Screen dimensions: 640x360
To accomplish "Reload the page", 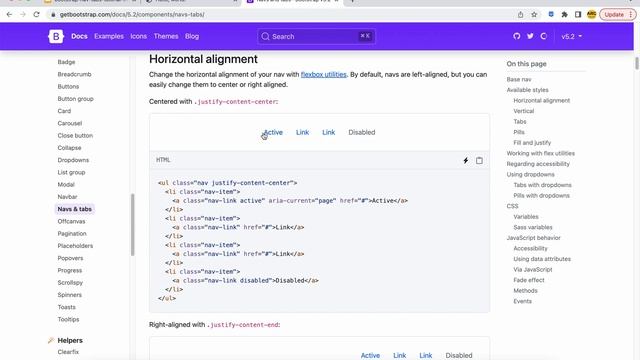I will pyautogui.click(x=36, y=14).
